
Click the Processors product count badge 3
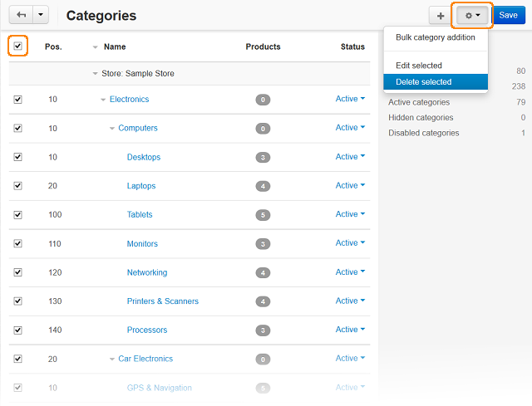click(x=263, y=330)
